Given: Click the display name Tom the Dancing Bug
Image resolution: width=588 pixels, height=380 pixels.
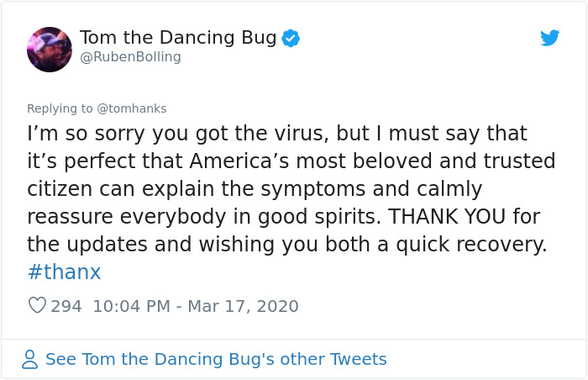Looking at the screenshot, I should pyautogui.click(x=178, y=38).
